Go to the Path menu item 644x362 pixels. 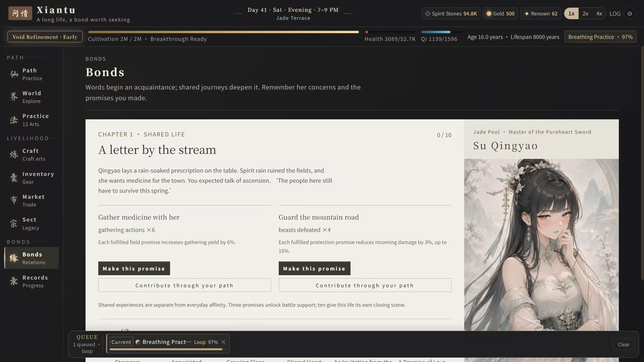(x=31, y=74)
